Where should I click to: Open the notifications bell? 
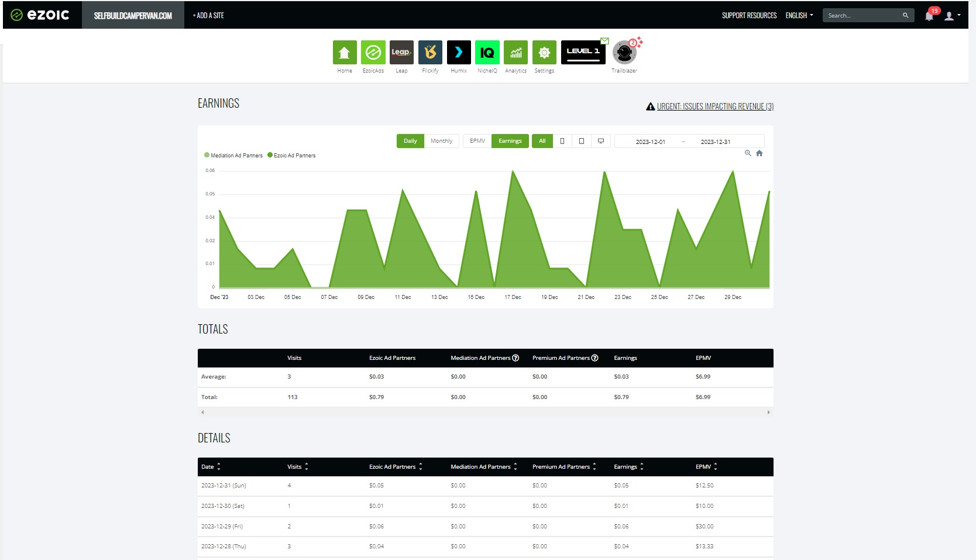pyautogui.click(x=929, y=15)
